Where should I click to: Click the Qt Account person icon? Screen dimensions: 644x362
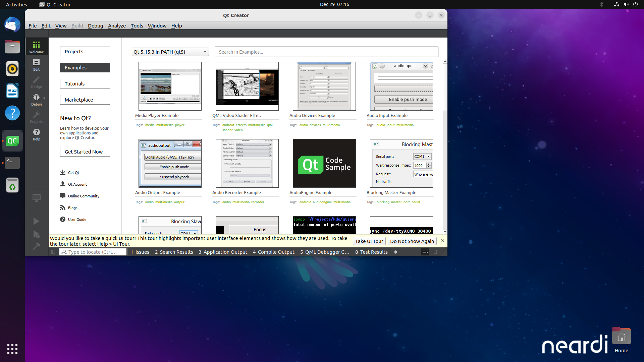[x=63, y=184]
